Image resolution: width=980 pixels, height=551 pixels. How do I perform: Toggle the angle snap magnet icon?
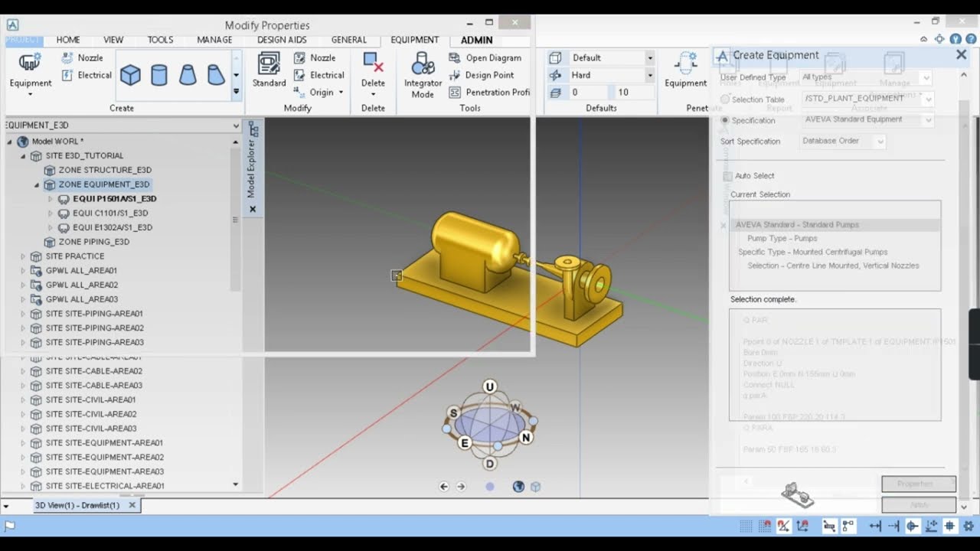click(784, 526)
